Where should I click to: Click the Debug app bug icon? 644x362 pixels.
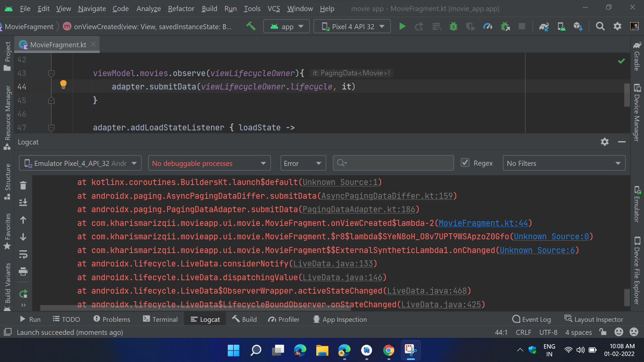point(453,26)
